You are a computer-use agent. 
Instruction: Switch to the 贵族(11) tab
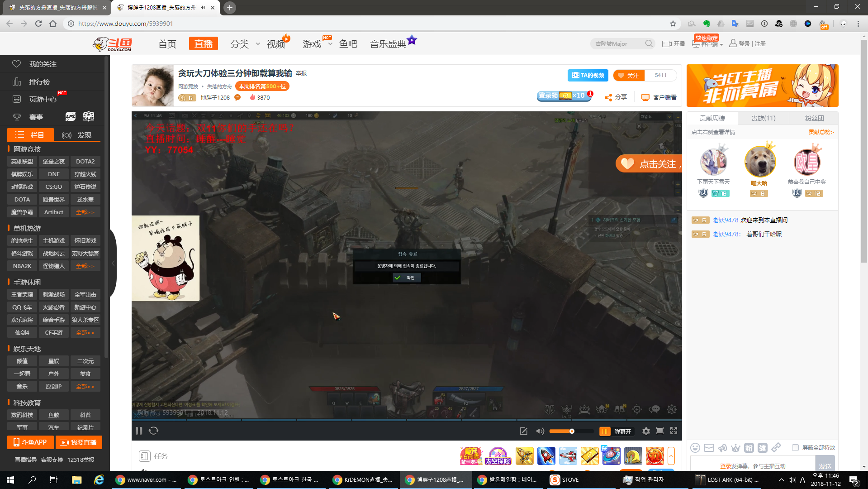coord(763,118)
